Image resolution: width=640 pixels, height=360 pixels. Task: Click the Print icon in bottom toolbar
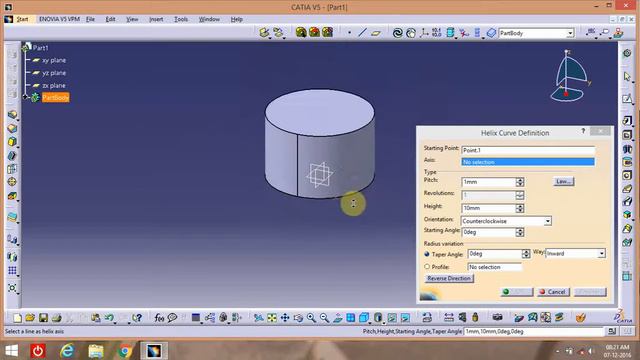coord(56,318)
